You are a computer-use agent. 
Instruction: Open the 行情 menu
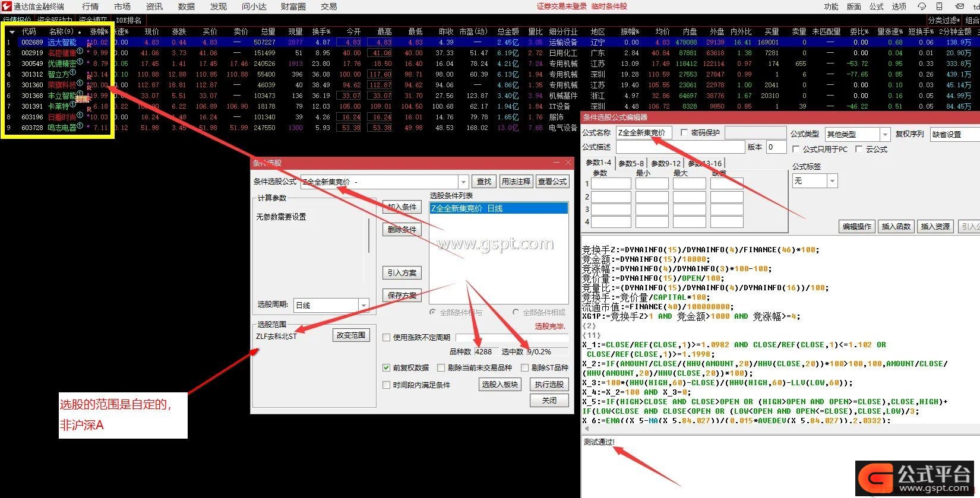point(90,7)
